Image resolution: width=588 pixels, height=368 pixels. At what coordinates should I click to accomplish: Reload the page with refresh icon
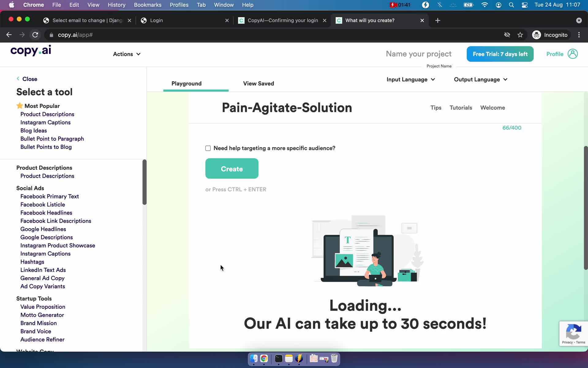pyautogui.click(x=35, y=35)
